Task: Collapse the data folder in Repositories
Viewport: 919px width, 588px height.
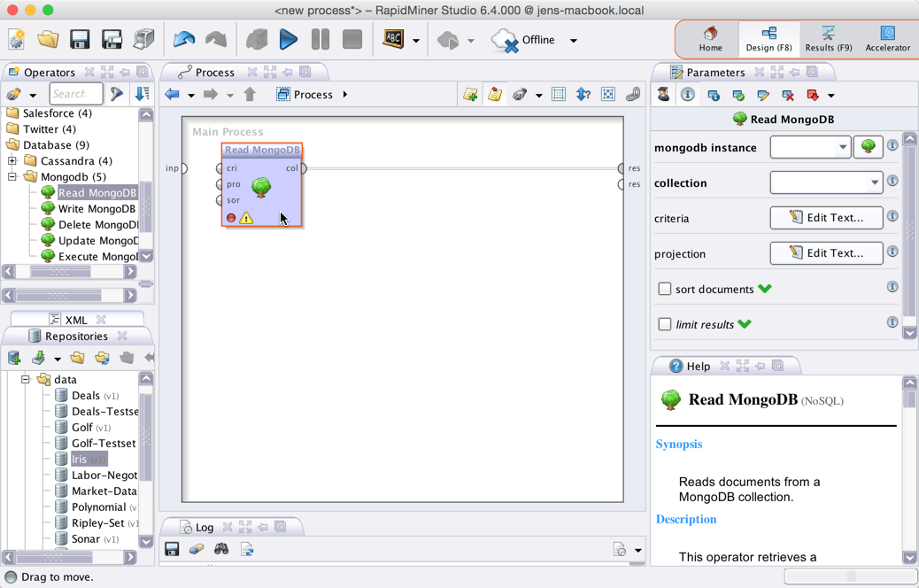Action: [x=26, y=379]
